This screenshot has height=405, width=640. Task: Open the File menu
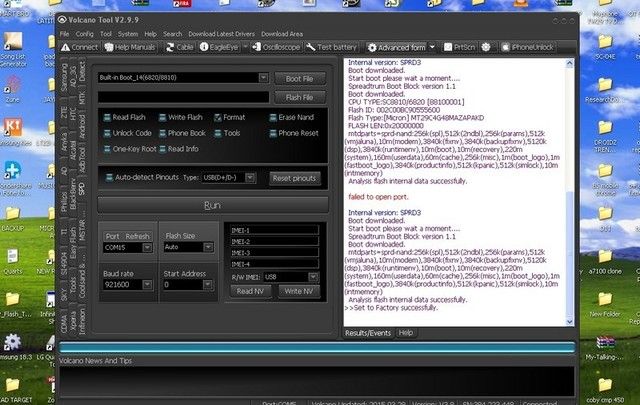(x=64, y=34)
